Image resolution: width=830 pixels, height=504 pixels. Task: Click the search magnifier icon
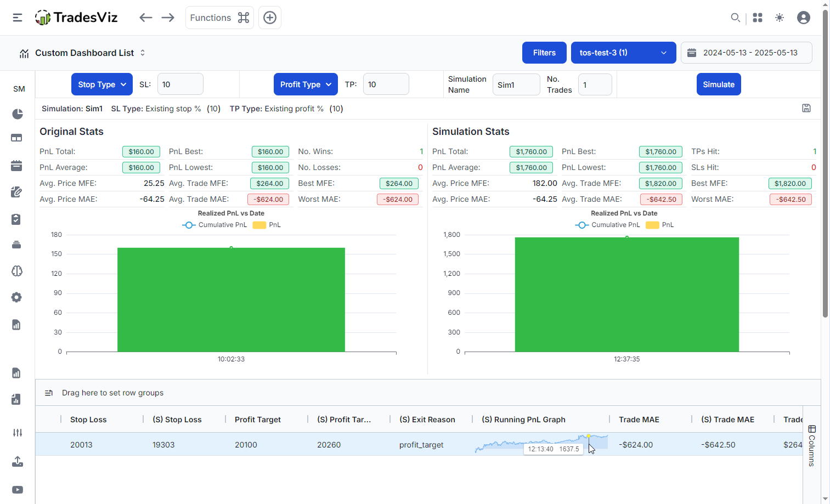(x=735, y=18)
